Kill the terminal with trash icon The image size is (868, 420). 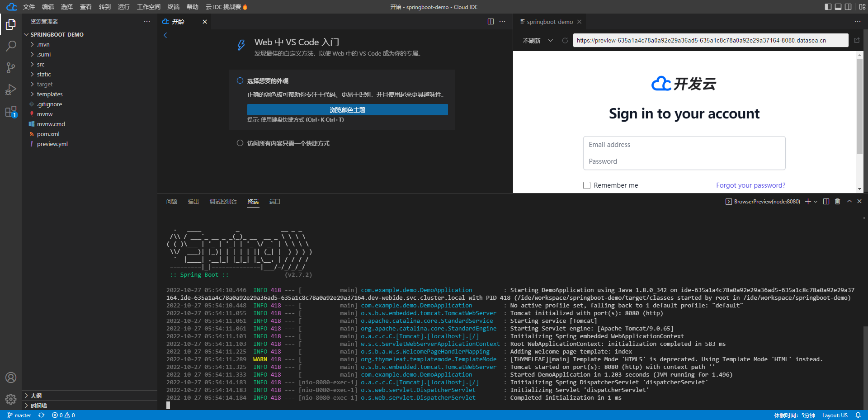(x=837, y=202)
